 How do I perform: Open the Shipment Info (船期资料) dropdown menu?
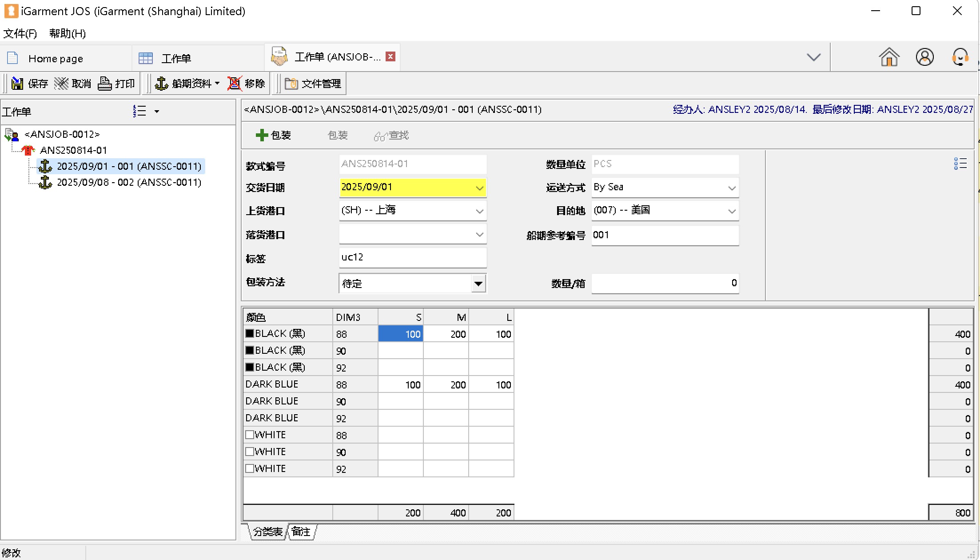coord(217,84)
